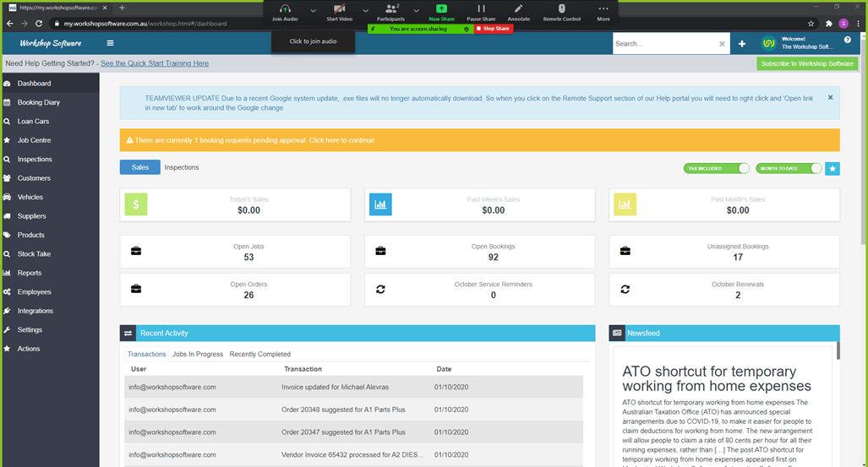
Task: Open More options in the Zoom toolbar
Action: point(603,12)
